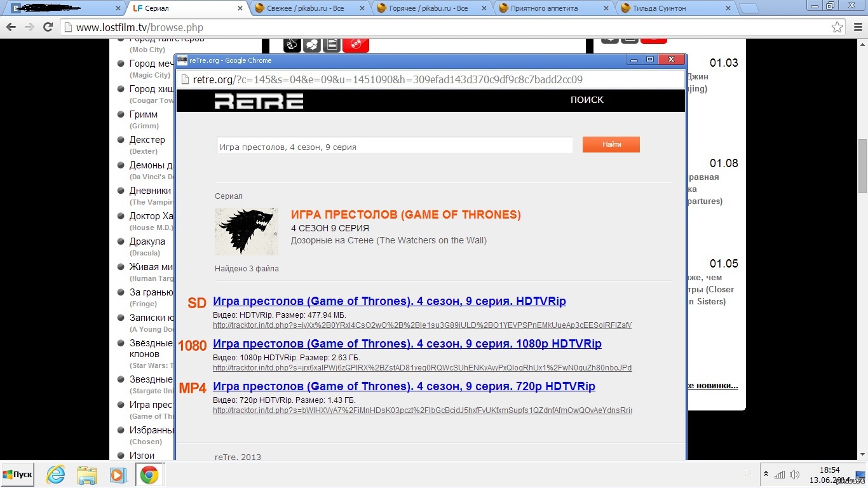
Task: Click the ReTre logo in the popup header
Action: 259,101
